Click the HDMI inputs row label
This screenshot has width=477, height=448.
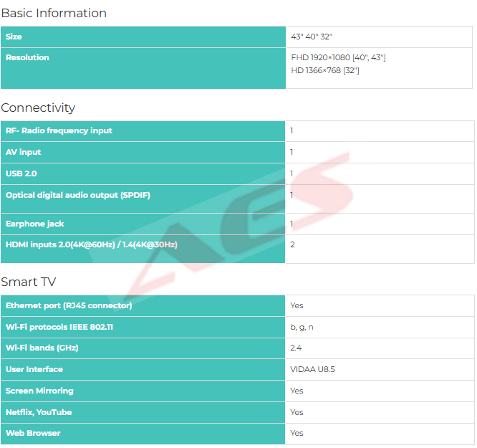tap(91, 245)
